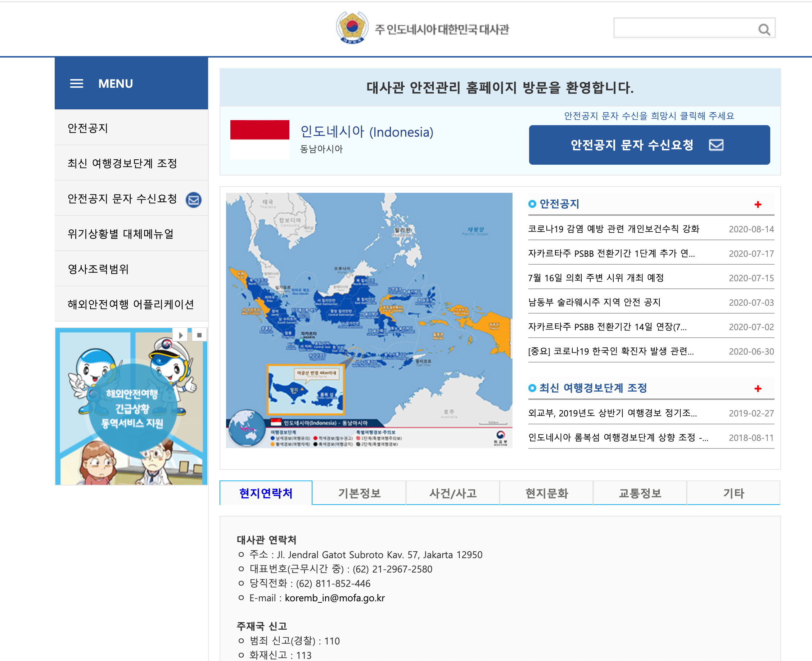Expand 안전공지 list with red plus
The image size is (812, 661).
tap(758, 205)
